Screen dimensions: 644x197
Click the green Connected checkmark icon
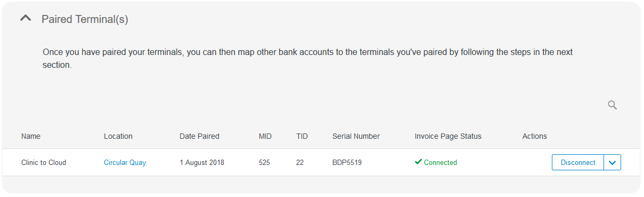(x=418, y=162)
